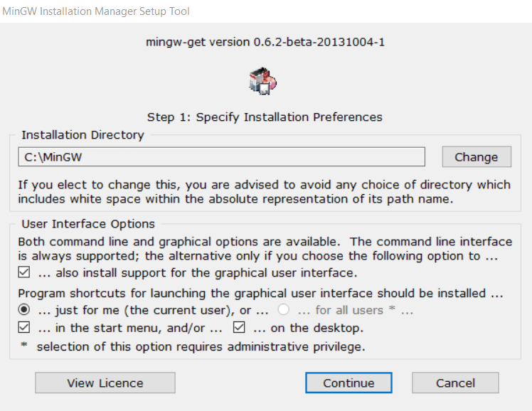Cancel the MinGW setup
The width and height of the screenshot is (532, 411).
[x=455, y=383]
